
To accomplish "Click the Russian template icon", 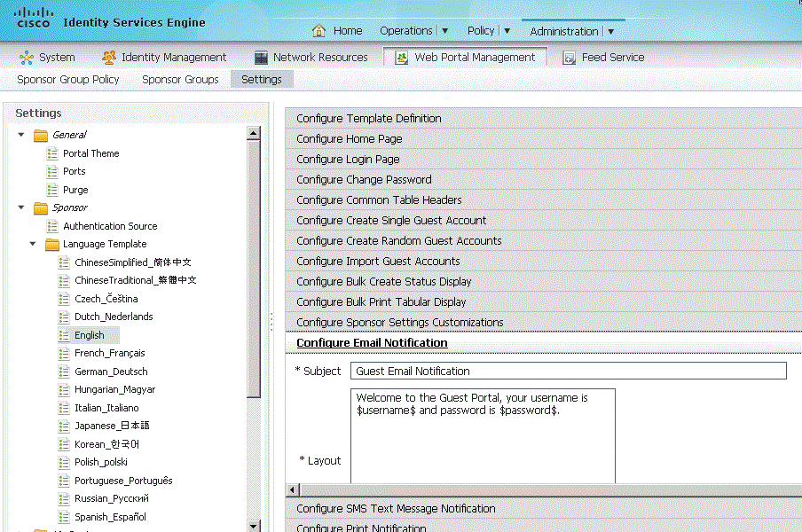I will point(64,499).
